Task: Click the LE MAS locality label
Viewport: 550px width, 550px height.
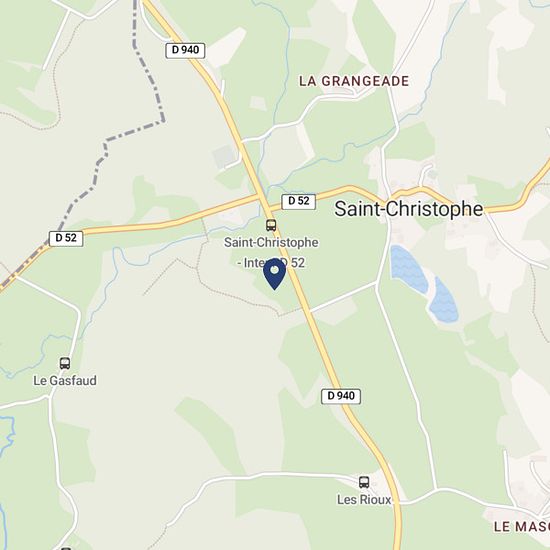Action: click(522, 526)
